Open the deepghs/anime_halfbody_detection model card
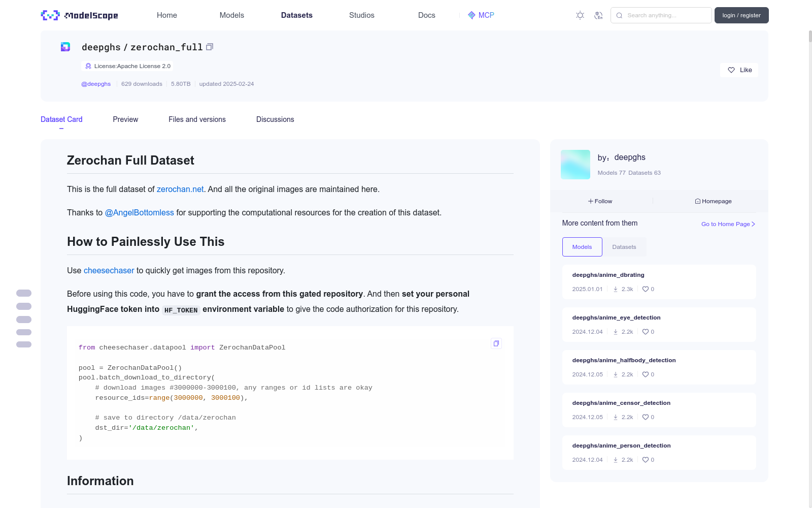 [659, 367]
